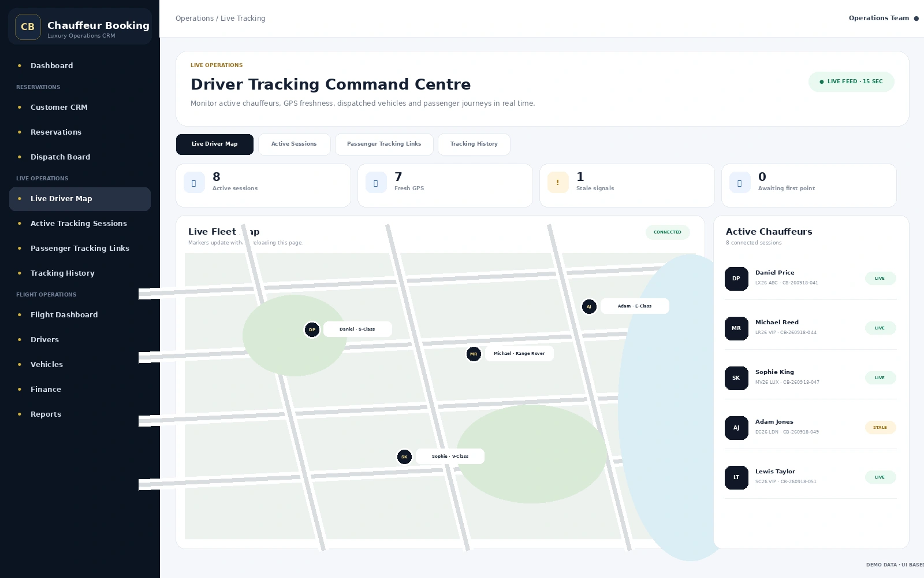Image resolution: width=924 pixels, height=578 pixels.
Task: Click the LIVE FEED 15 SEC badge
Action: click(851, 82)
